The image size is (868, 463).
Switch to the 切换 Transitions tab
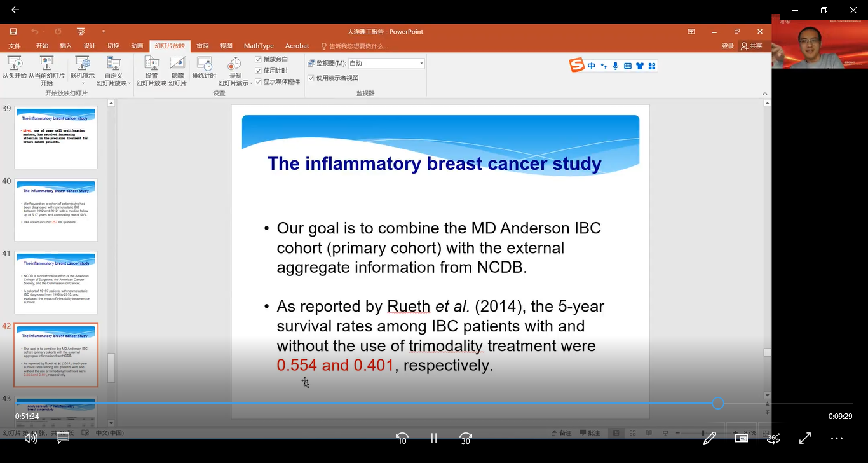coord(113,46)
